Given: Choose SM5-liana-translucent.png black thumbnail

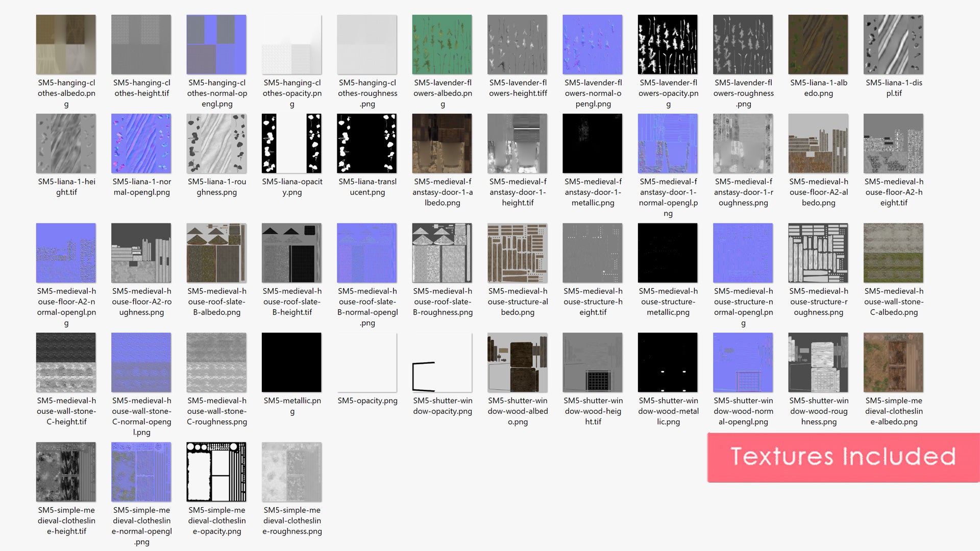Looking at the screenshot, I should coord(367,143).
